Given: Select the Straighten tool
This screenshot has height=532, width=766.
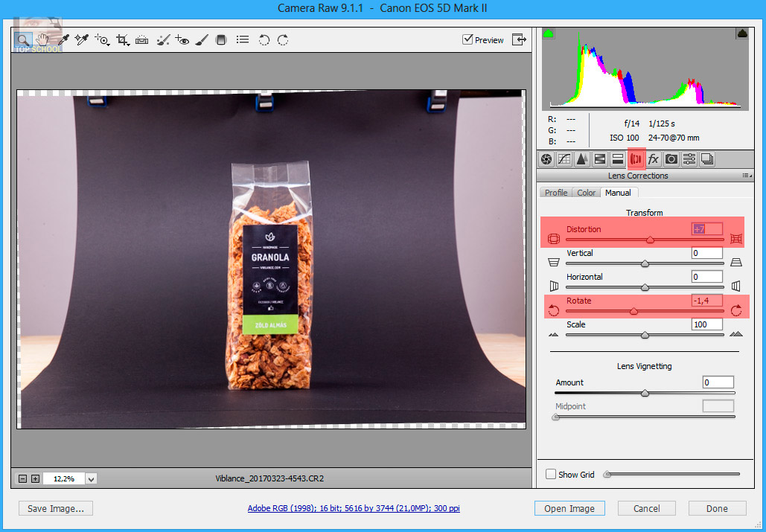Looking at the screenshot, I should pos(142,40).
